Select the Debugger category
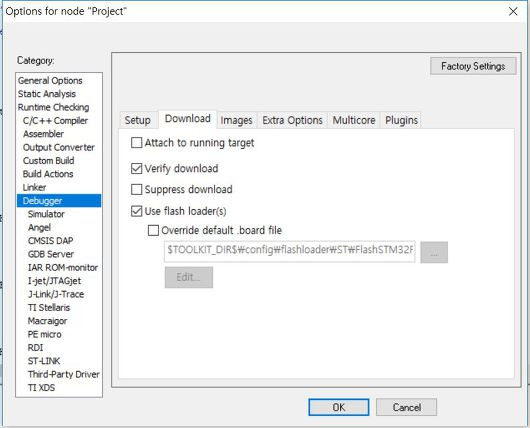 point(59,201)
